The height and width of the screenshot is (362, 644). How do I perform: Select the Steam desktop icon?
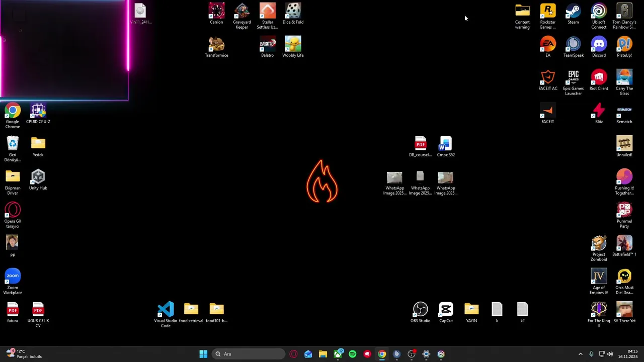click(x=573, y=14)
